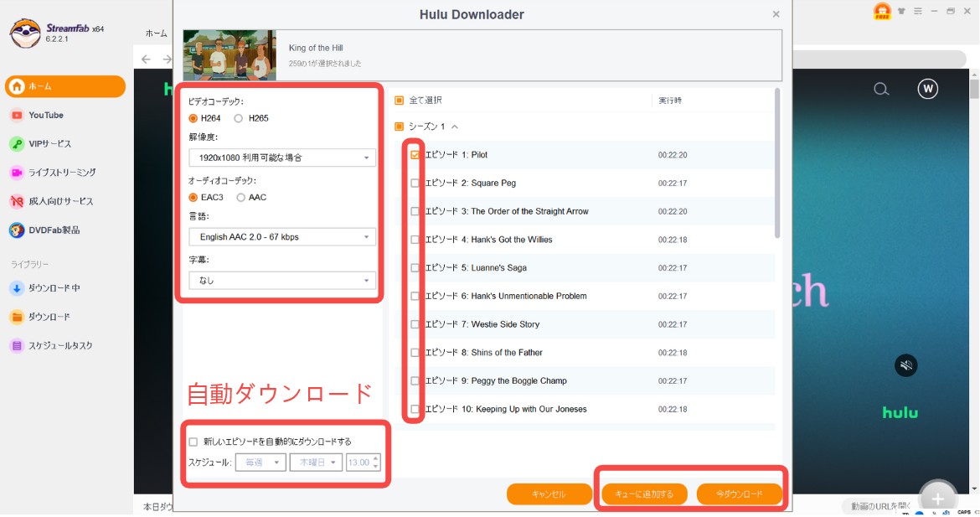The height and width of the screenshot is (517, 980).
Task: Click the orange FREE badge icon
Action: tap(882, 12)
